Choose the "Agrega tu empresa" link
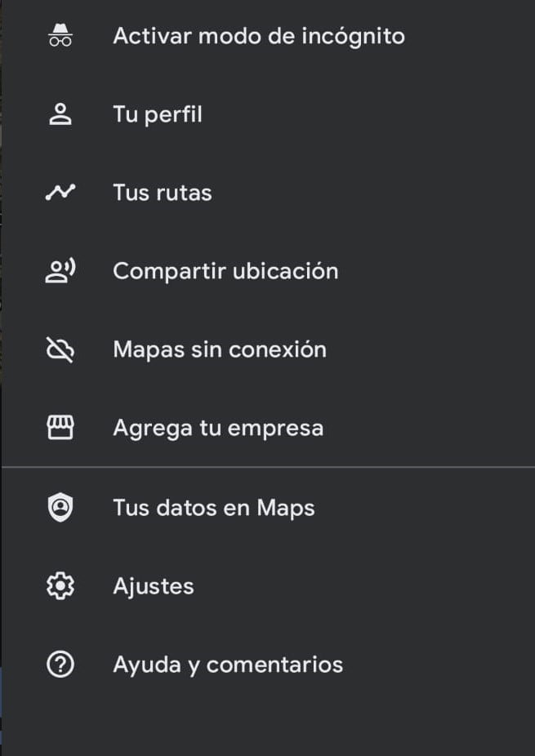Image resolution: width=535 pixels, height=756 pixels. tap(217, 428)
